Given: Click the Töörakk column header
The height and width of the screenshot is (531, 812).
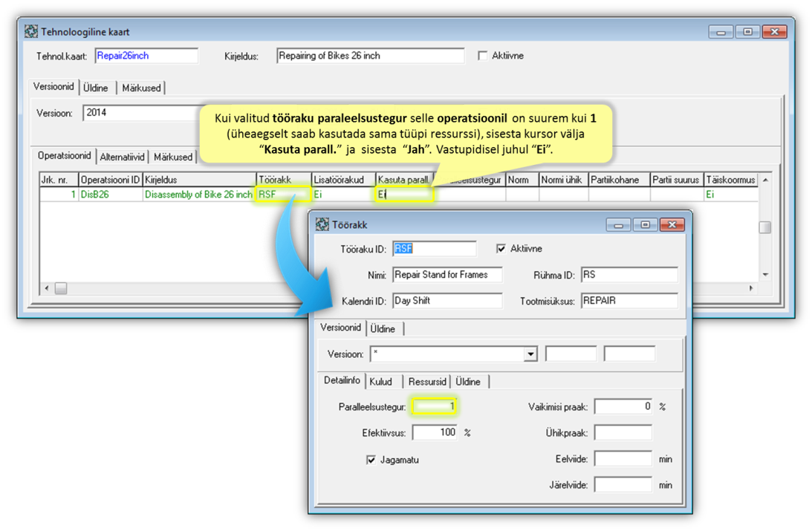Looking at the screenshot, I should click(x=284, y=180).
